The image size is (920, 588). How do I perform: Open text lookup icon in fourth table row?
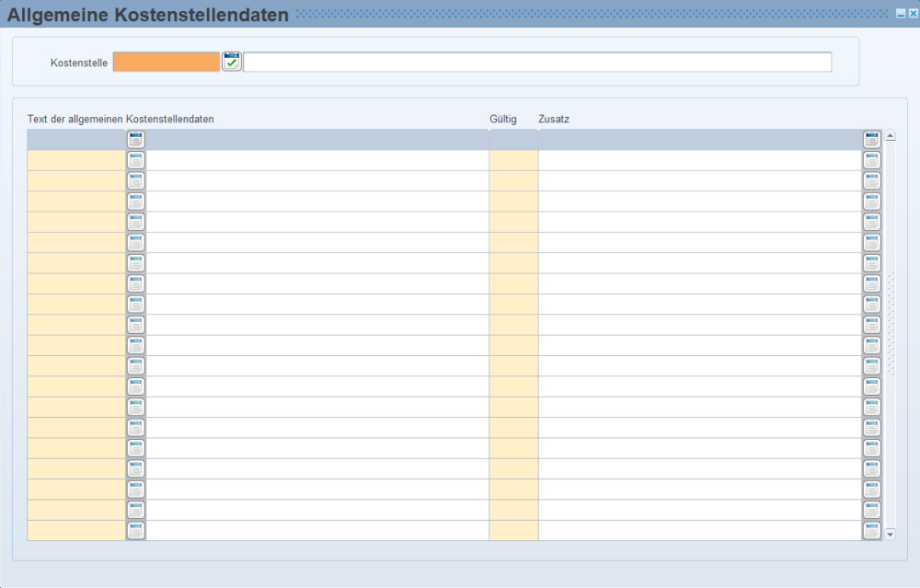point(135,202)
